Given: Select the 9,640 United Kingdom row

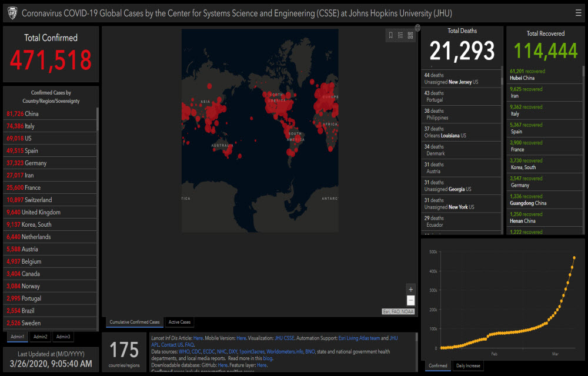Looking at the screenshot, I should click(50, 212).
